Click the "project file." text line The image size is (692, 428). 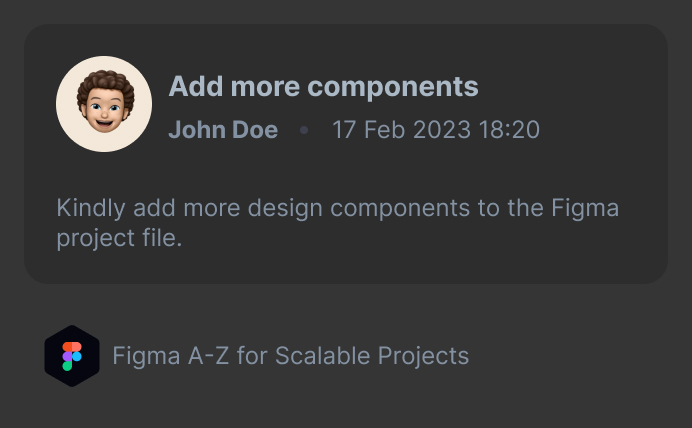point(119,239)
